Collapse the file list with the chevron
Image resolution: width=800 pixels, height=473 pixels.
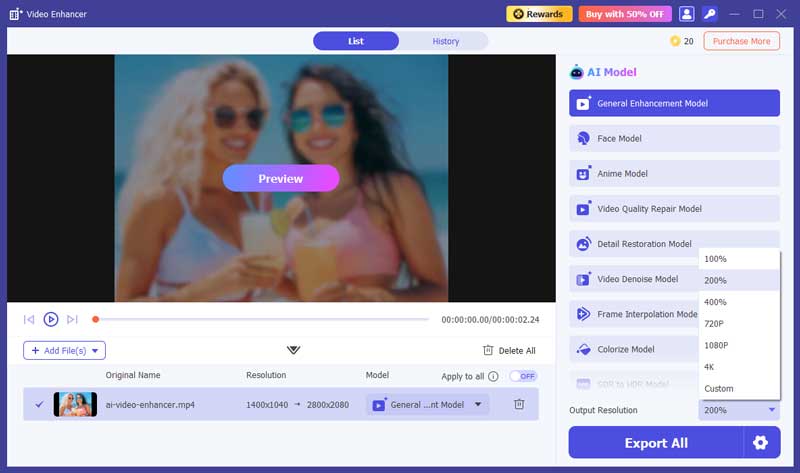click(x=293, y=350)
